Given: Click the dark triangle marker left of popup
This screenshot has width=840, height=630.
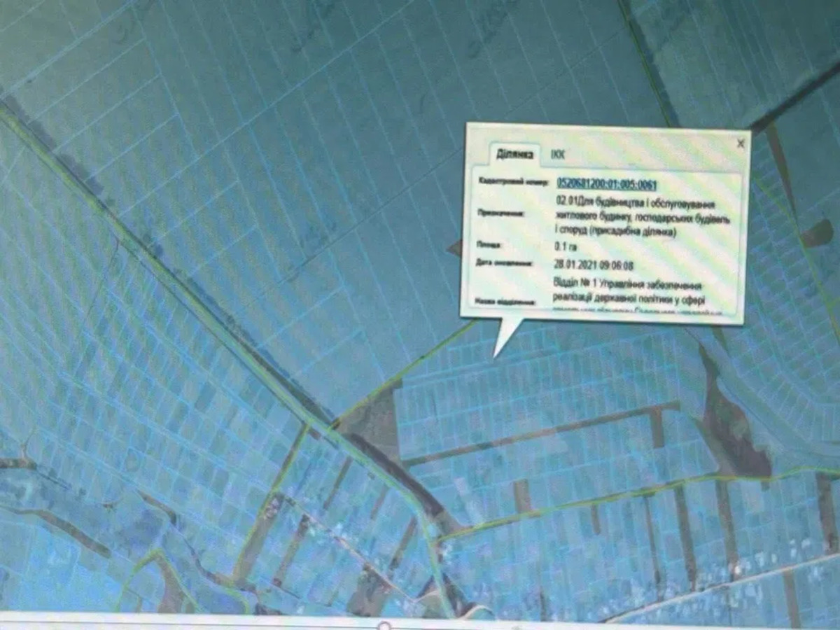Looking at the screenshot, I should (455, 247).
